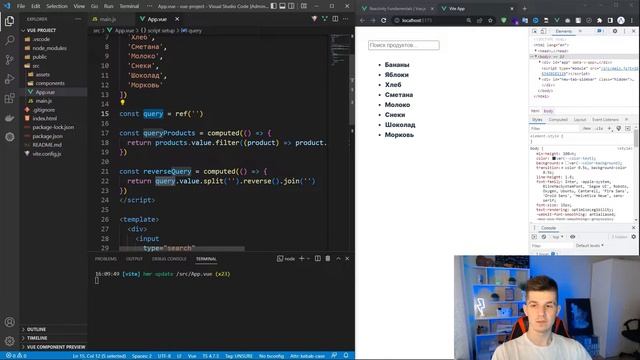Toggle DevTools device toolbar
The image size is (640, 360).
click(543, 31)
